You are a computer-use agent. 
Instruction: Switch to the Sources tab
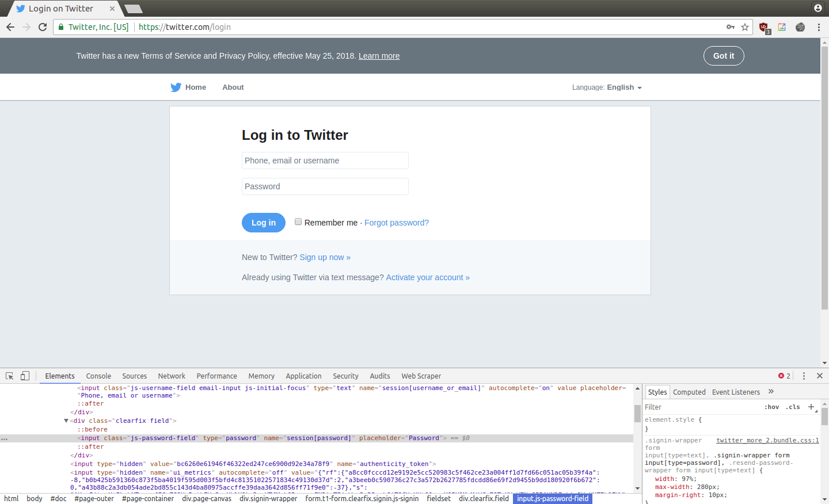point(135,376)
